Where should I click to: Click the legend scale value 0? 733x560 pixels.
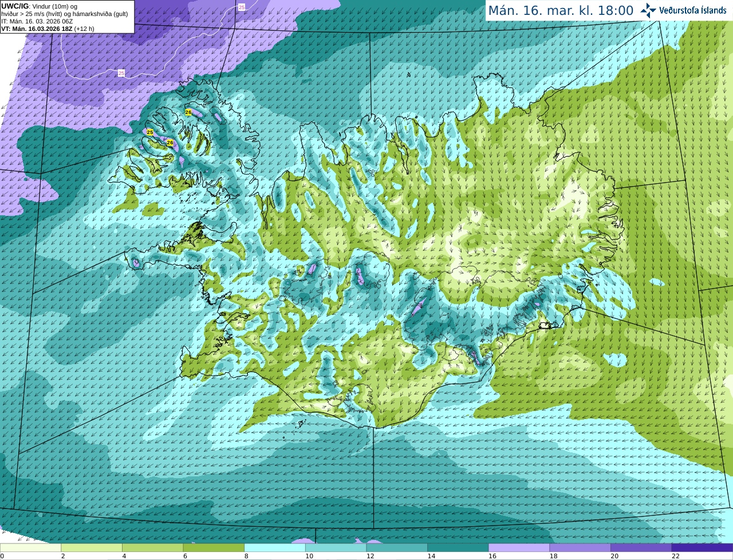pyautogui.click(x=2, y=556)
